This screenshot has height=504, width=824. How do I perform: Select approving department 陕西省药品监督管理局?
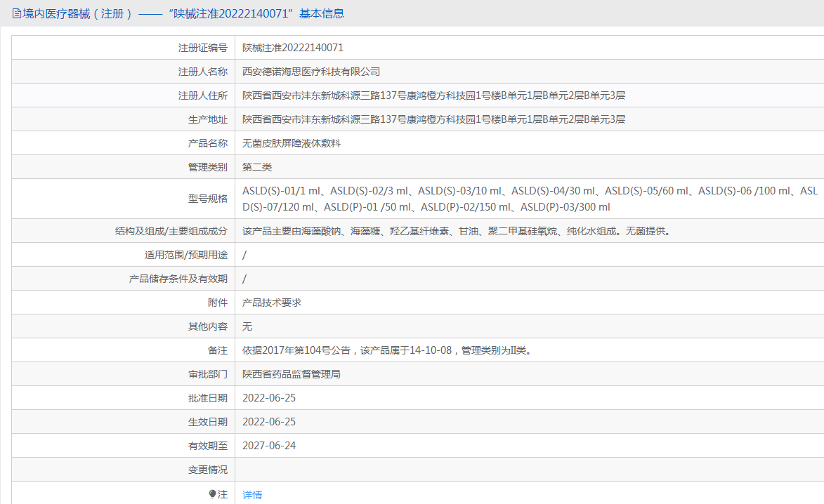[291, 374]
